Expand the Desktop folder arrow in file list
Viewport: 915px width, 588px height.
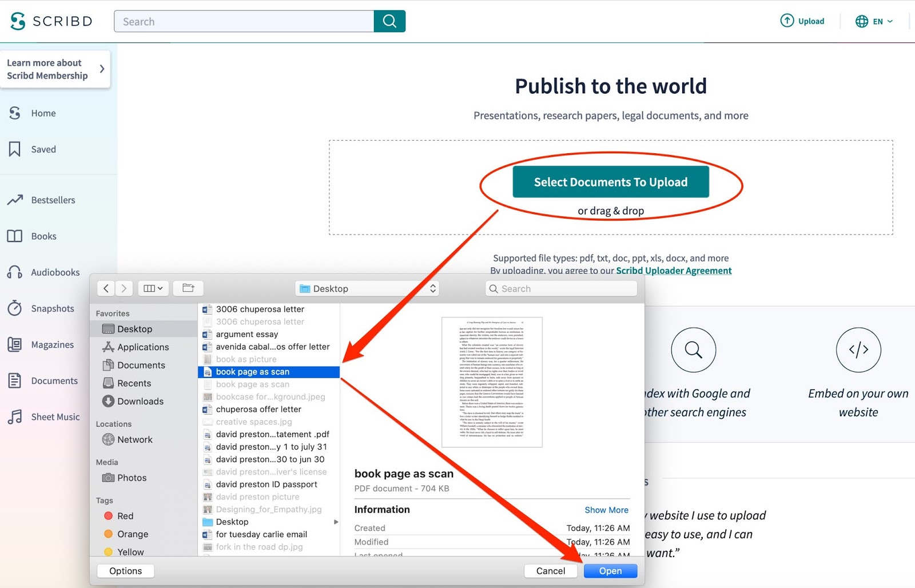[336, 522]
